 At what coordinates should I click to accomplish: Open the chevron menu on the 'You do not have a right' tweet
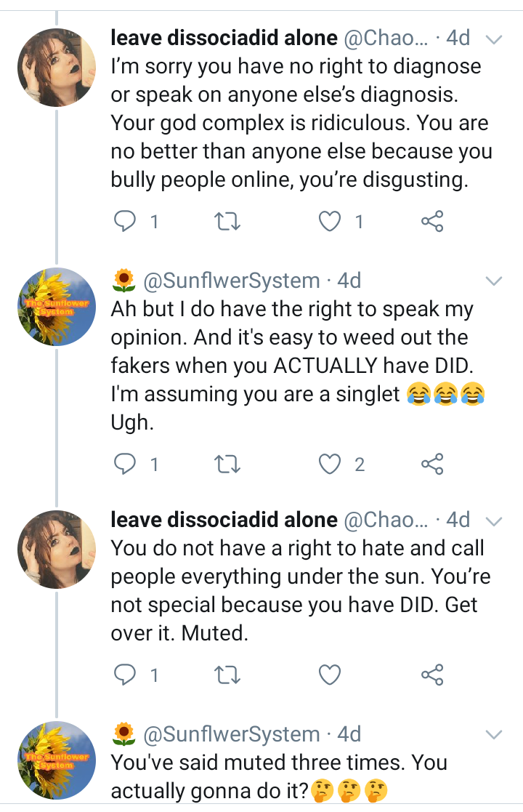click(493, 521)
